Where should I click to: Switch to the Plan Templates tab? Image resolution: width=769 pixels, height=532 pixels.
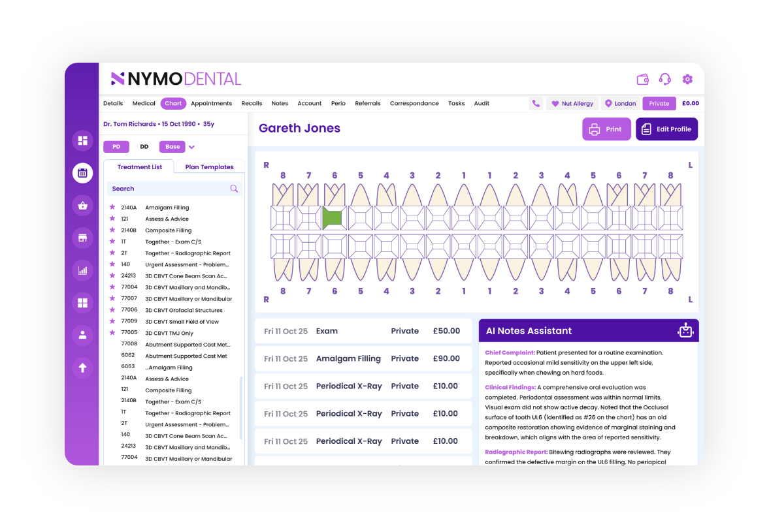point(210,167)
